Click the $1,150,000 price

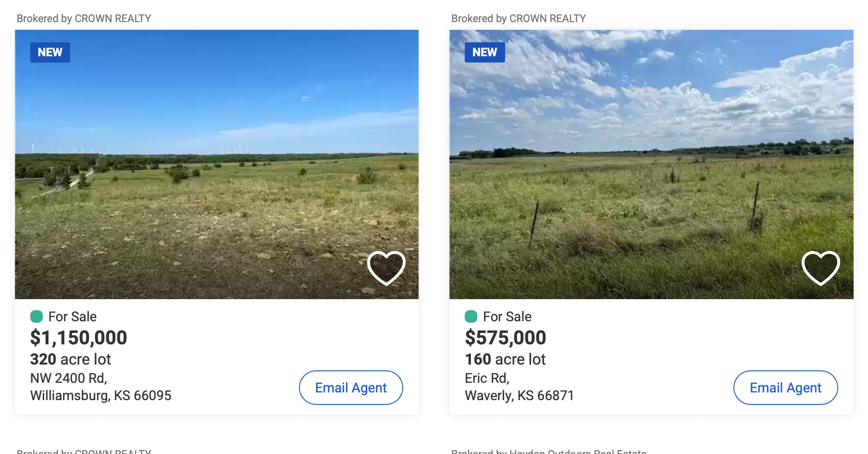click(78, 338)
